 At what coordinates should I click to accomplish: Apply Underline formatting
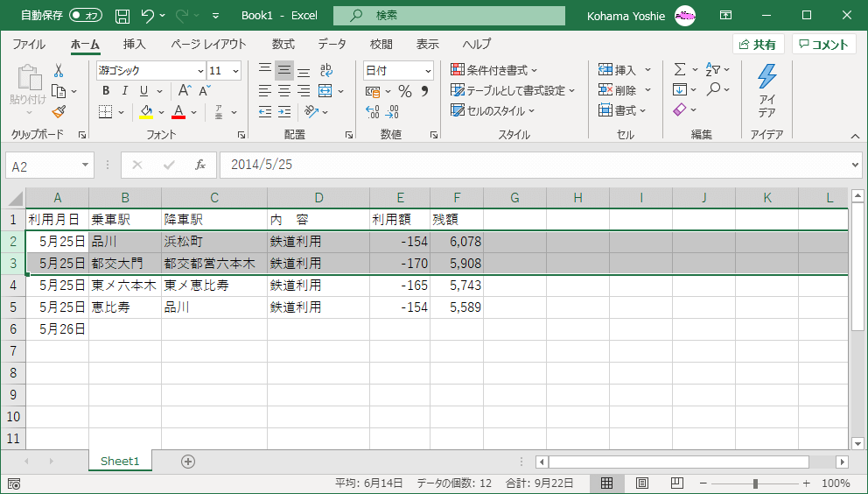143,91
